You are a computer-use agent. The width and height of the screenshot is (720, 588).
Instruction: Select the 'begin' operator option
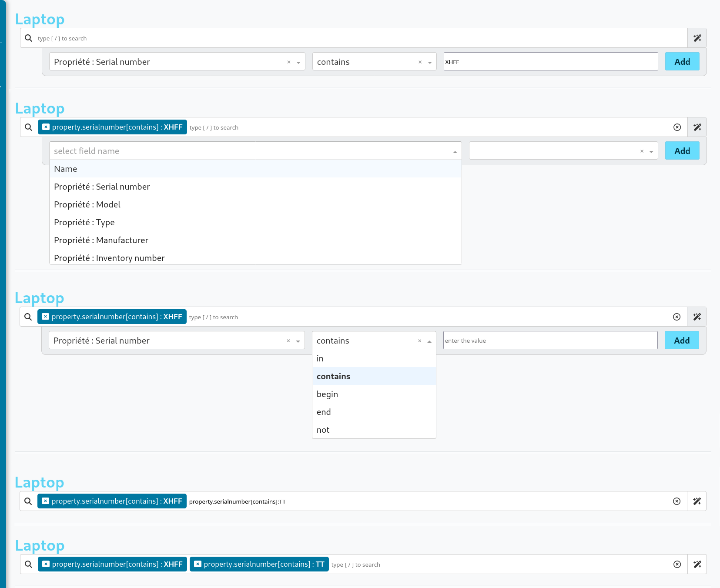point(327,394)
